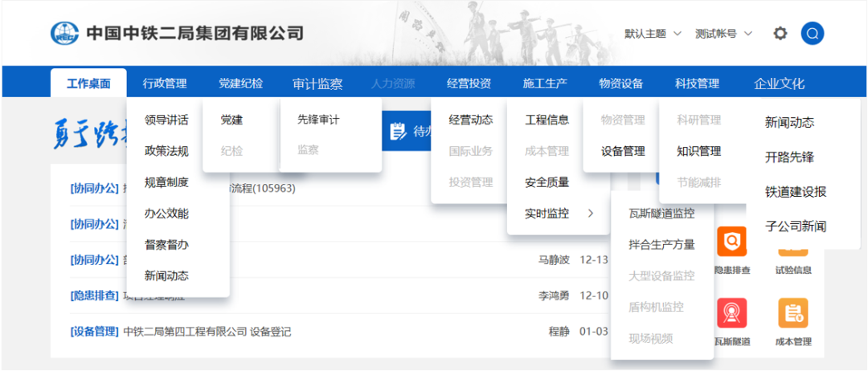
Task: Select 现场视频 submenu item
Action: click(651, 338)
